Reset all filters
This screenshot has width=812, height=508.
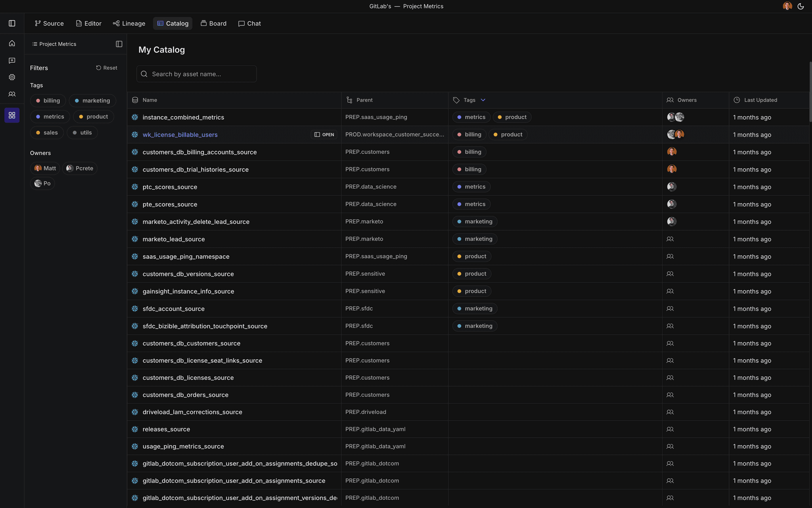[106, 67]
